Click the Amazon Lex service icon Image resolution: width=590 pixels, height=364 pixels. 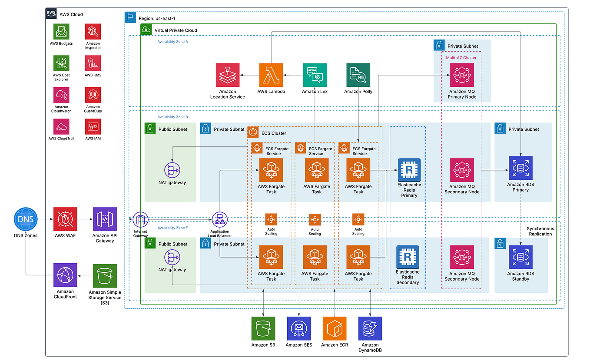click(x=315, y=75)
